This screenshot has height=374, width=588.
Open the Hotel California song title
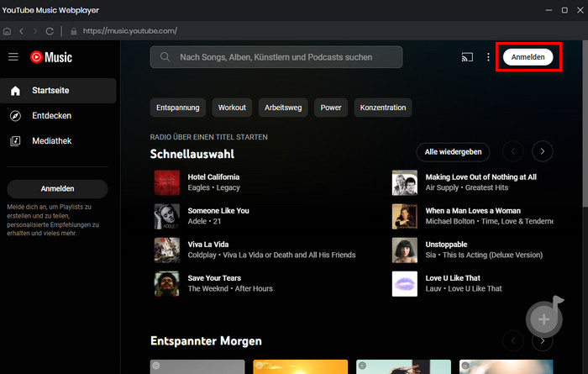213,177
